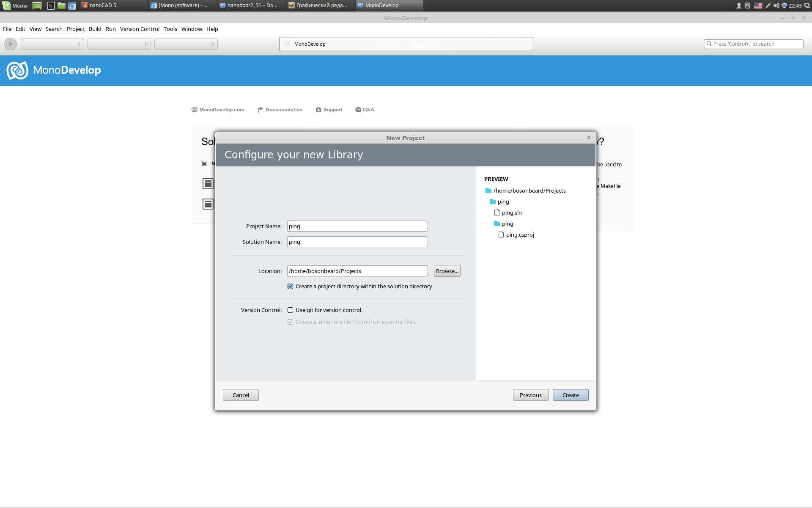Open the Меню start button

click(x=15, y=6)
